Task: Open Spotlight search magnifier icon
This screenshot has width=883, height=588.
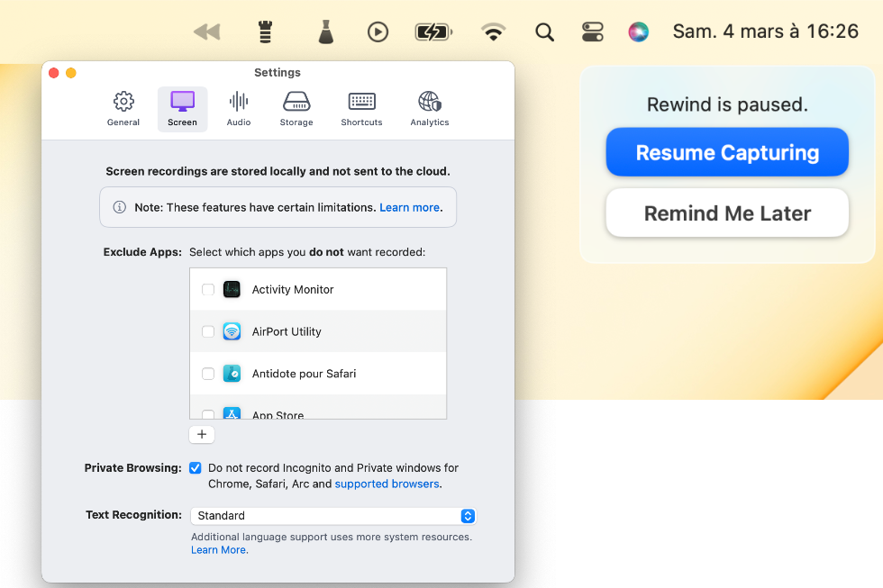Action: click(544, 32)
